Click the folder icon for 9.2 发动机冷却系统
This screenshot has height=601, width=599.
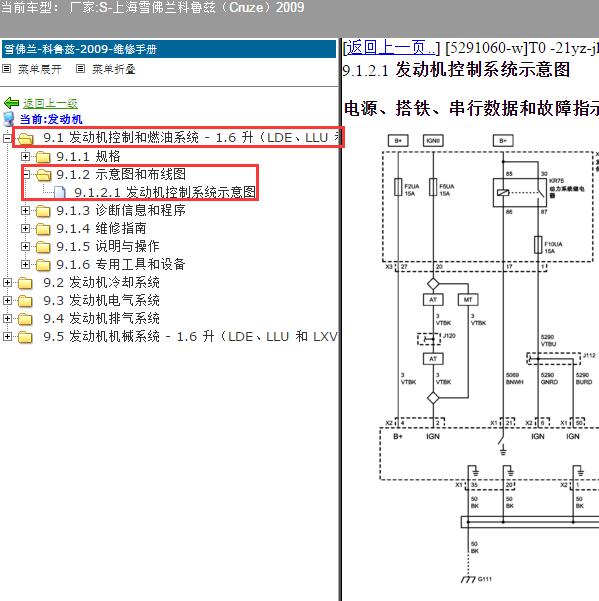(25, 283)
